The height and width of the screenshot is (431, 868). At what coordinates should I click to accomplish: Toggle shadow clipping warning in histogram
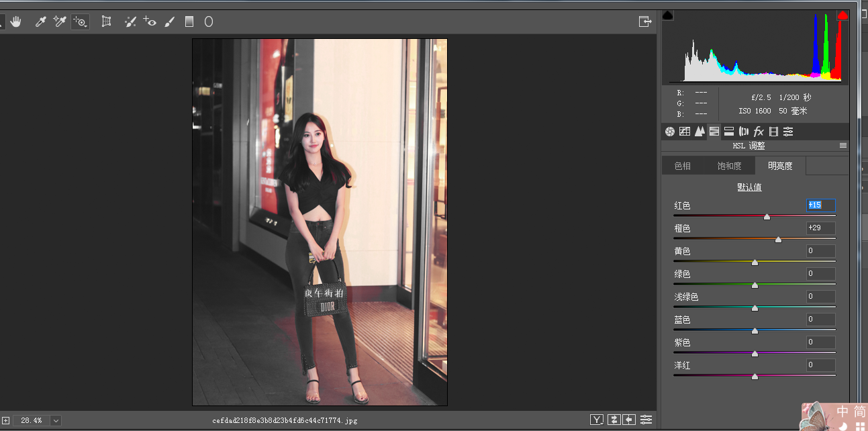668,15
